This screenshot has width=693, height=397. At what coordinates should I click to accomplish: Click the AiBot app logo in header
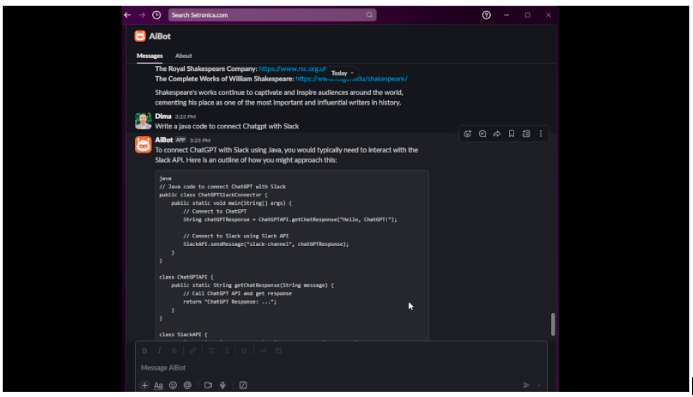(x=140, y=36)
